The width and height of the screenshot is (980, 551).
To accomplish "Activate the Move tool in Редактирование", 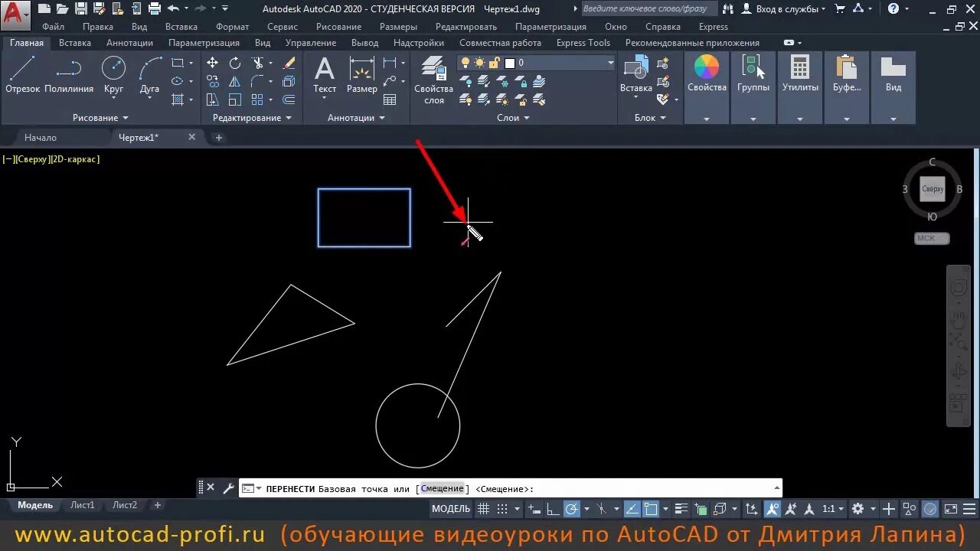I will (213, 63).
